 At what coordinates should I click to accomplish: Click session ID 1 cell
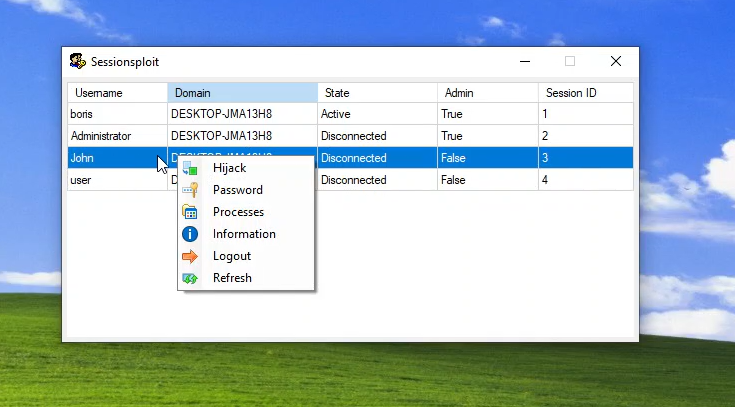[586, 114]
